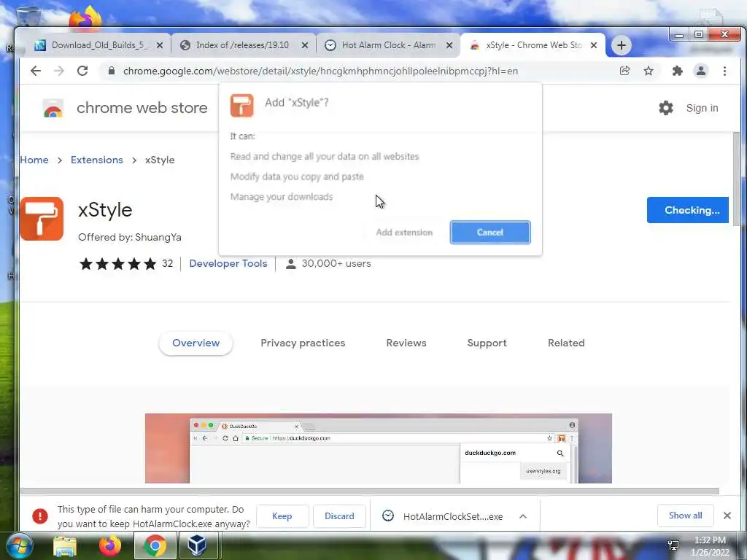
Task: Keep the HotAlarmClock.exe download
Action: (282, 516)
